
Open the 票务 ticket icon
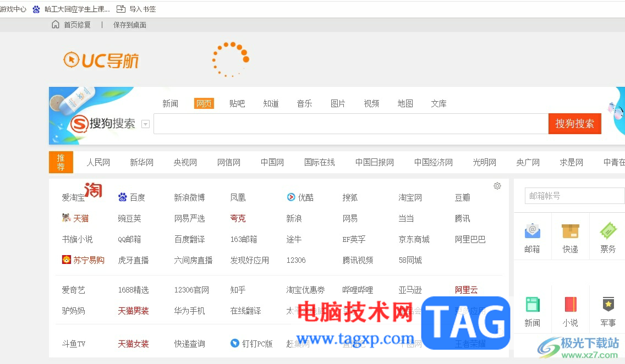coord(608,230)
